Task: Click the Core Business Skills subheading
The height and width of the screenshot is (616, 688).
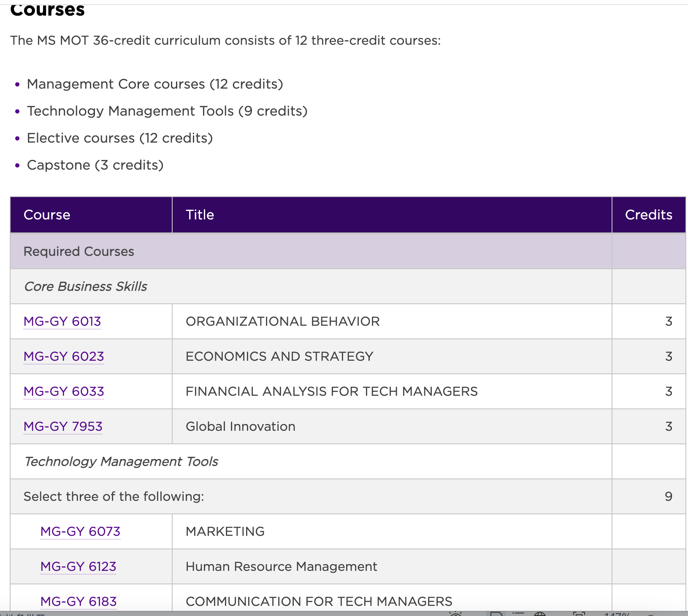Action: [x=86, y=286]
